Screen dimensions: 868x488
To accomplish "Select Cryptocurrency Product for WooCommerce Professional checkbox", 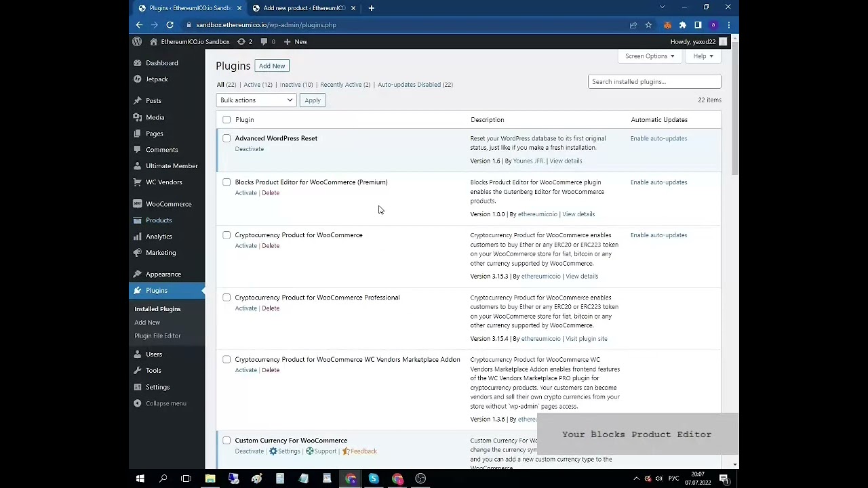I will 226,298.
